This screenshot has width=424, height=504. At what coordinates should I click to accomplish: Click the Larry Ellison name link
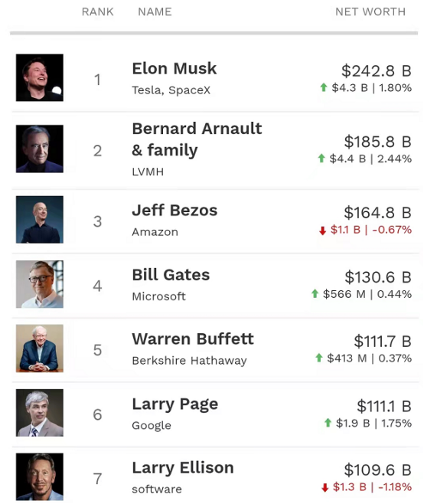click(x=183, y=468)
